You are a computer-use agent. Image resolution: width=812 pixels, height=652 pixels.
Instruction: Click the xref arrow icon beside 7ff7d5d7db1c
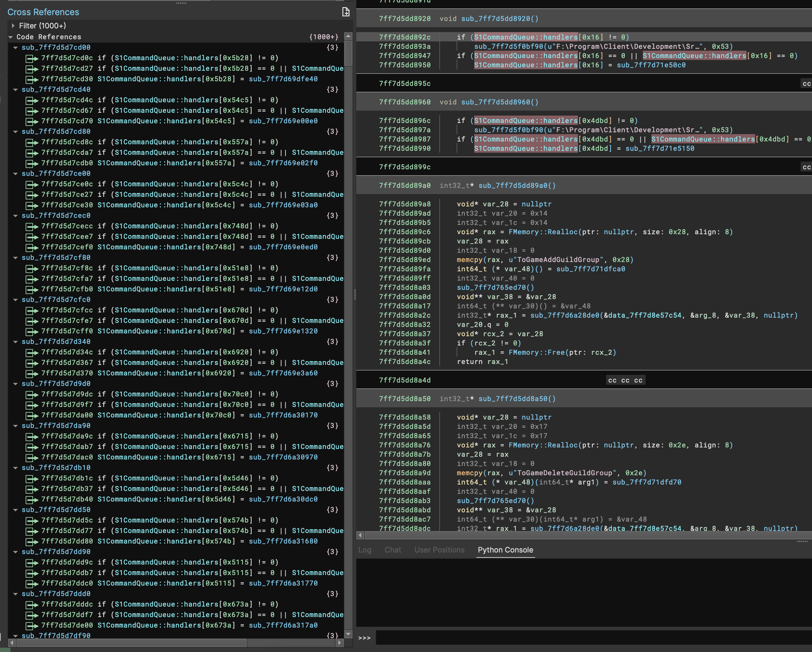click(x=31, y=478)
